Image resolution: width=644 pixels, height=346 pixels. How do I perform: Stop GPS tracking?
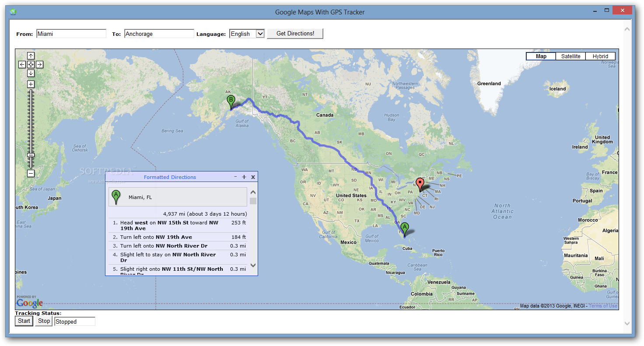[x=44, y=321]
